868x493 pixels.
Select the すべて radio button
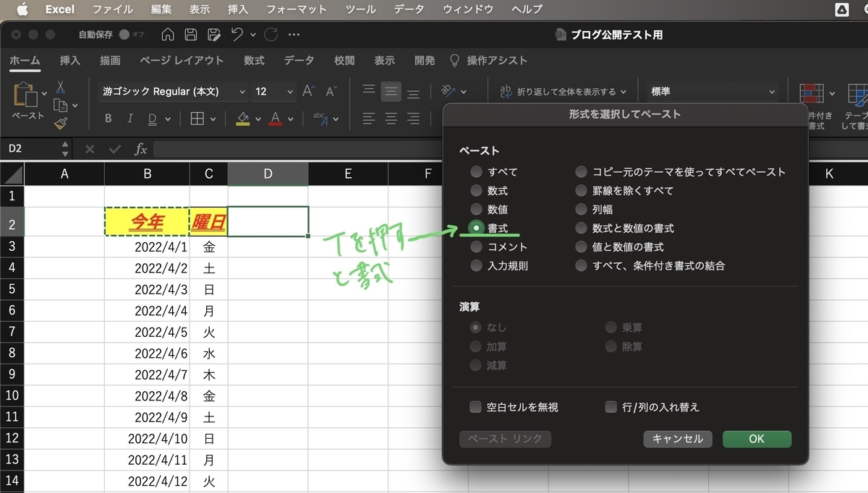click(x=476, y=172)
